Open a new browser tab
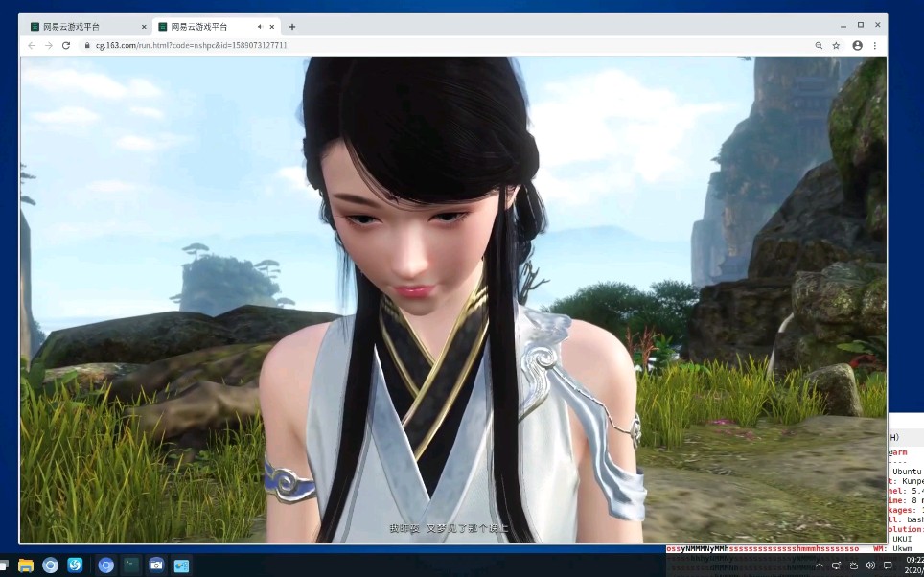Screen dimensions: 924x577 (x=292, y=27)
